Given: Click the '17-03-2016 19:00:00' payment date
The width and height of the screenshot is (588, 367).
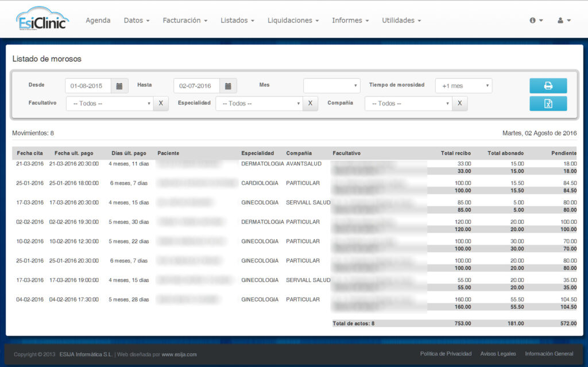Looking at the screenshot, I should click(74, 280).
